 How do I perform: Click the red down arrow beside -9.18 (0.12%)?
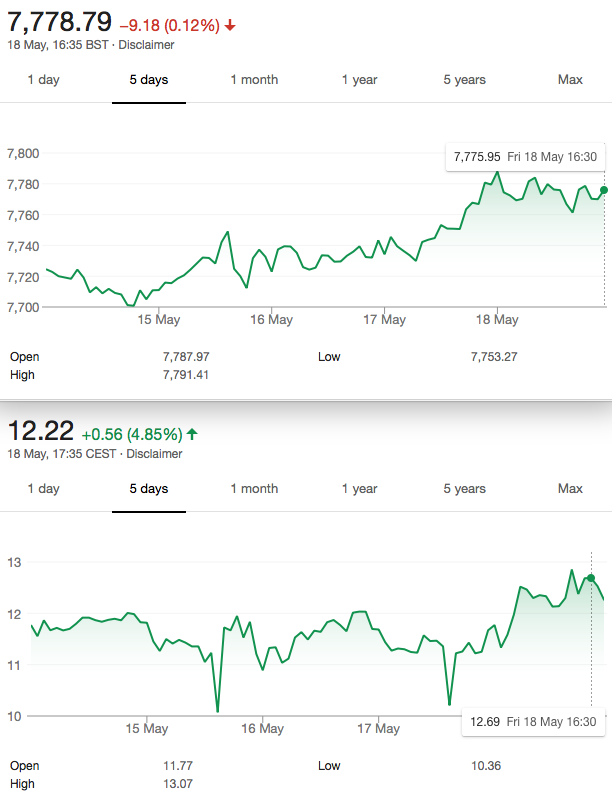(230, 25)
